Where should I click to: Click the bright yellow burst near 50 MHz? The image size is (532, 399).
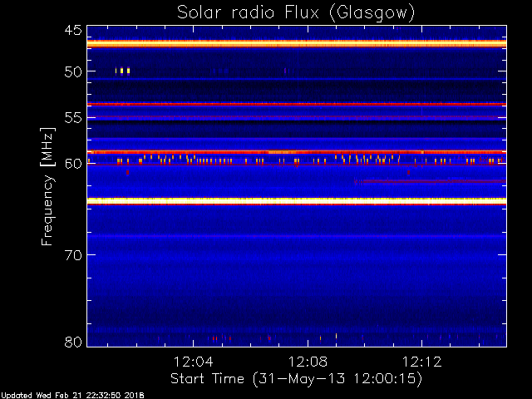pos(122,71)
